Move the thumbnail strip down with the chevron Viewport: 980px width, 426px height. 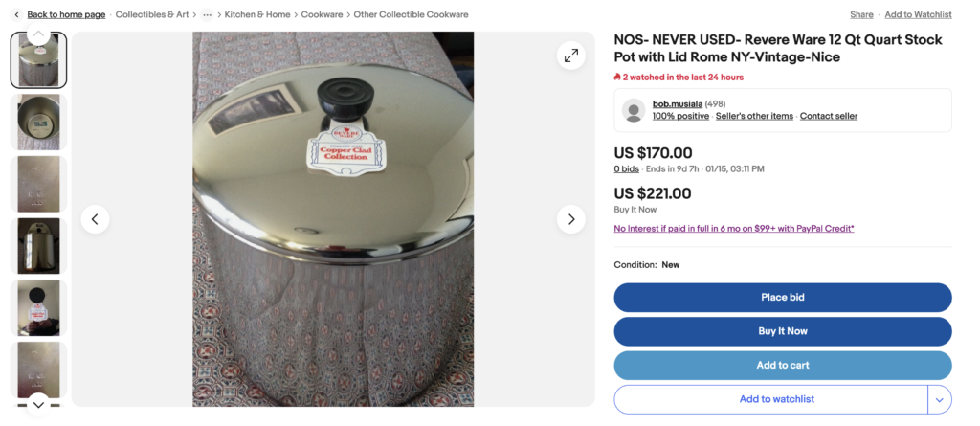(x=38, y=405)
